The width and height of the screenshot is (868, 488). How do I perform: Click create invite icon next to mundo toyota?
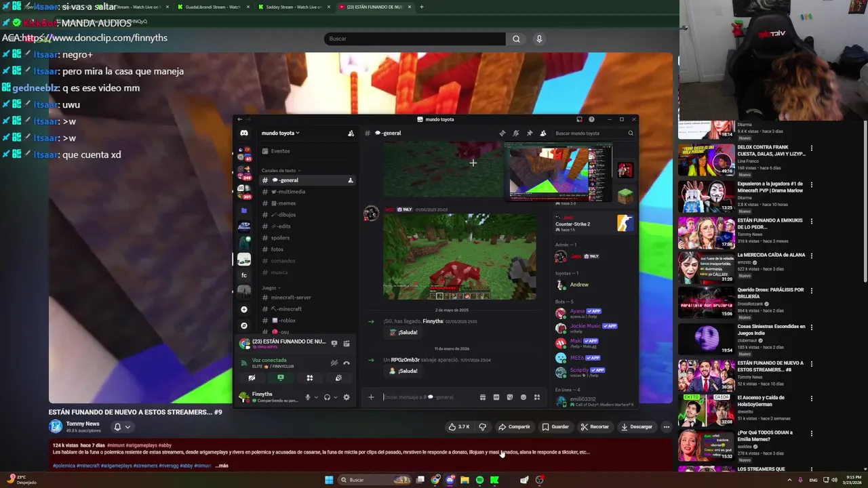[351, 134]
